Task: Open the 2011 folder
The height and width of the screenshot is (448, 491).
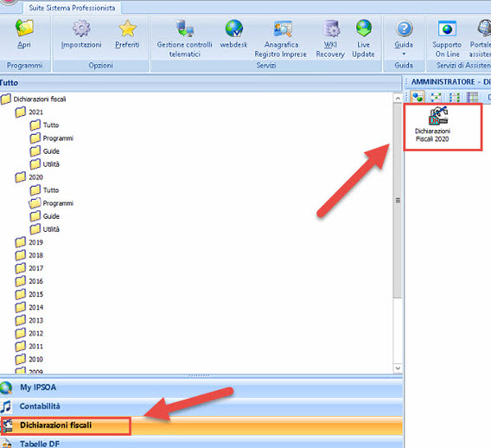Action: tap(29, 346)
